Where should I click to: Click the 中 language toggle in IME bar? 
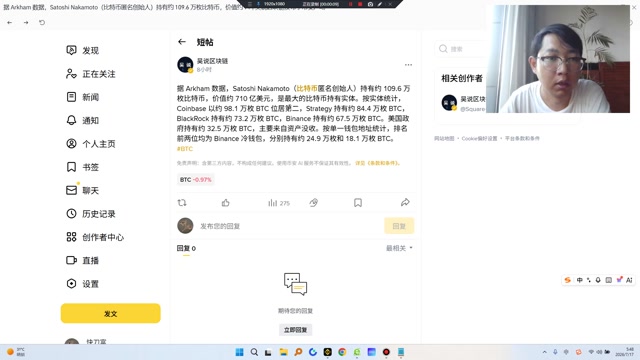pos(579,280)
